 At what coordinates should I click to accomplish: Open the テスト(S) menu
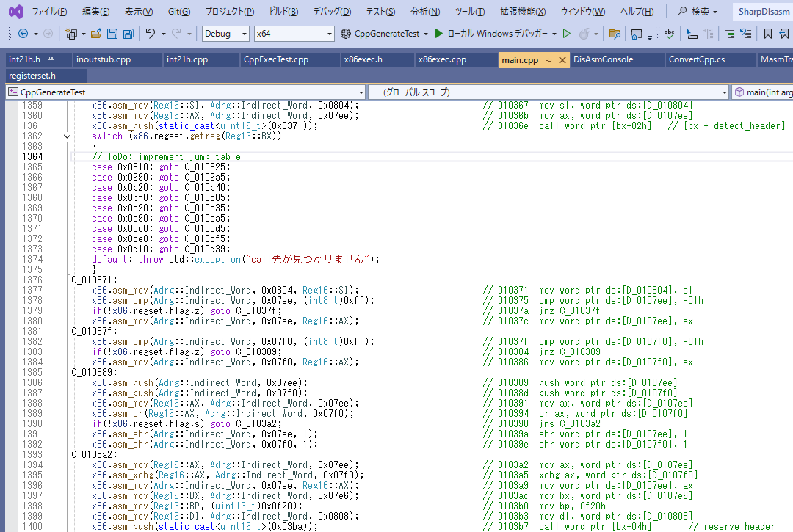click(381, 11)
